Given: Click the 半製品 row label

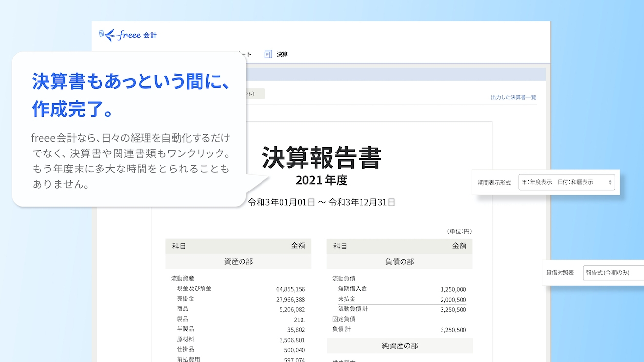Looking at the screenshot, I should (185, 329).
